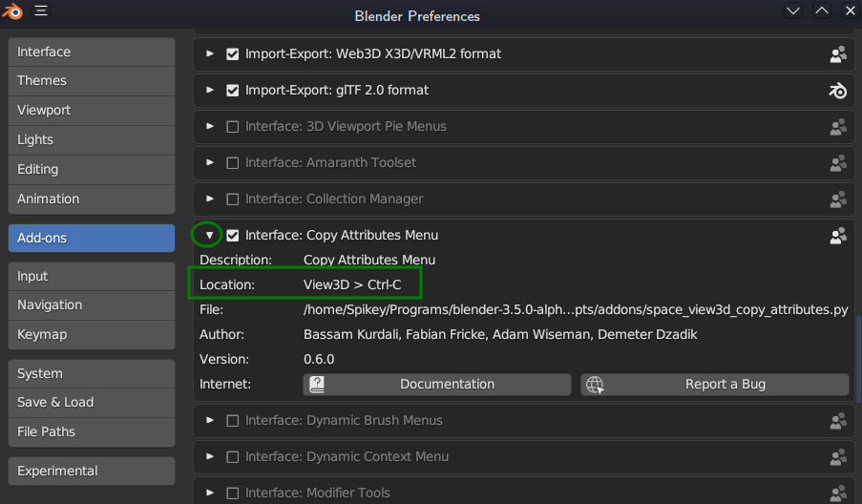This screenshot has height=504, width=862.
Task: Click community icon on Web3D X3D/VRML2 row
Action: click(838, 53)
